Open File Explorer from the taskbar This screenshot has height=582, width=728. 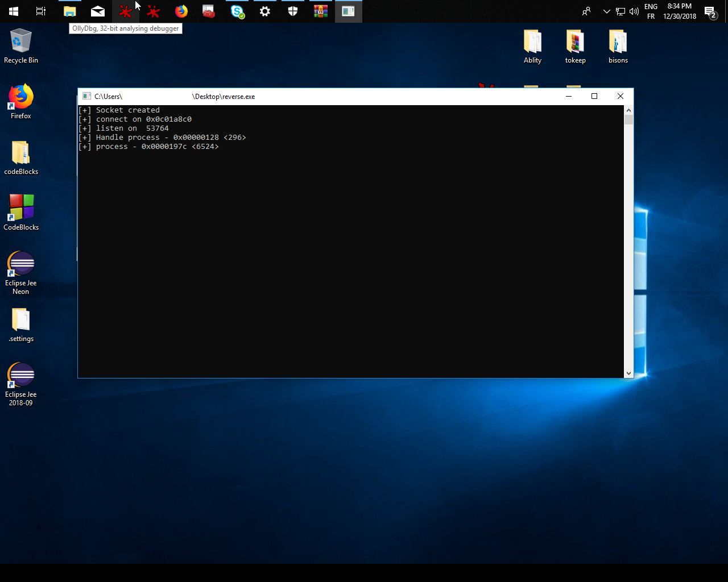pos(69,11)
